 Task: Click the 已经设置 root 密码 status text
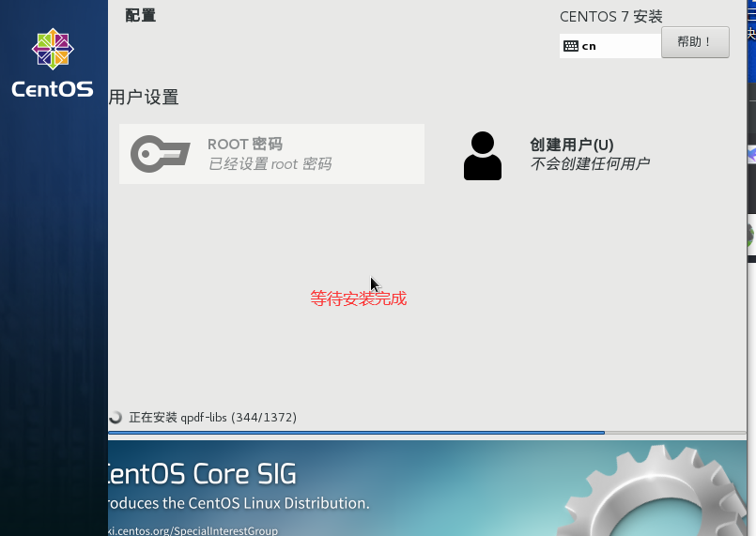(x=270, y=164)
